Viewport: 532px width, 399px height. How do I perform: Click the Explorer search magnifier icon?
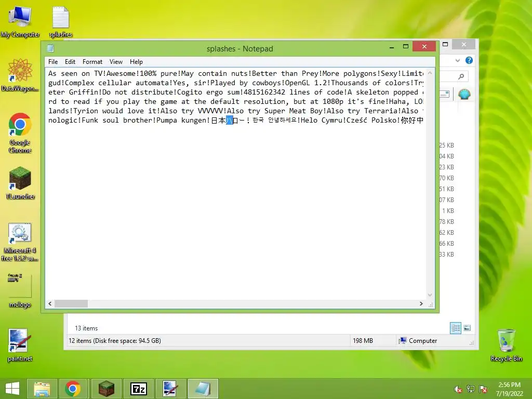pyautogui.click(x=461, y=77)
